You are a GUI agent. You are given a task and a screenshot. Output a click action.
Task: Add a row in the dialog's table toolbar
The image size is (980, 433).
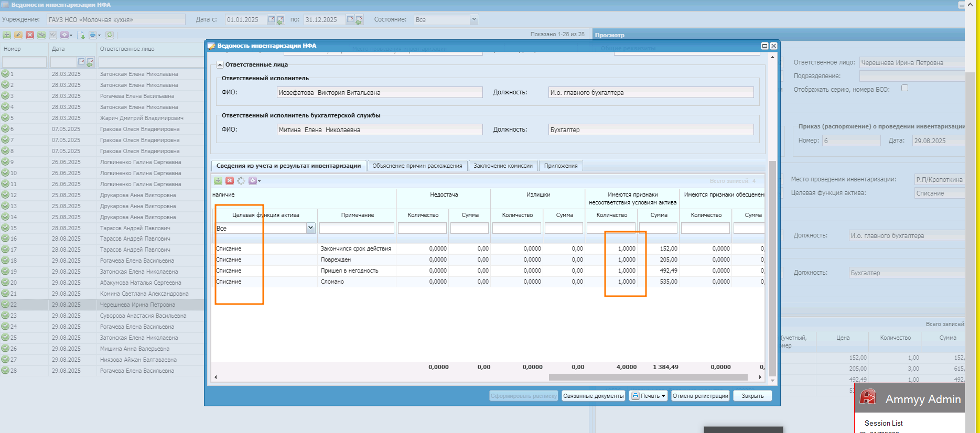(218, 181)
